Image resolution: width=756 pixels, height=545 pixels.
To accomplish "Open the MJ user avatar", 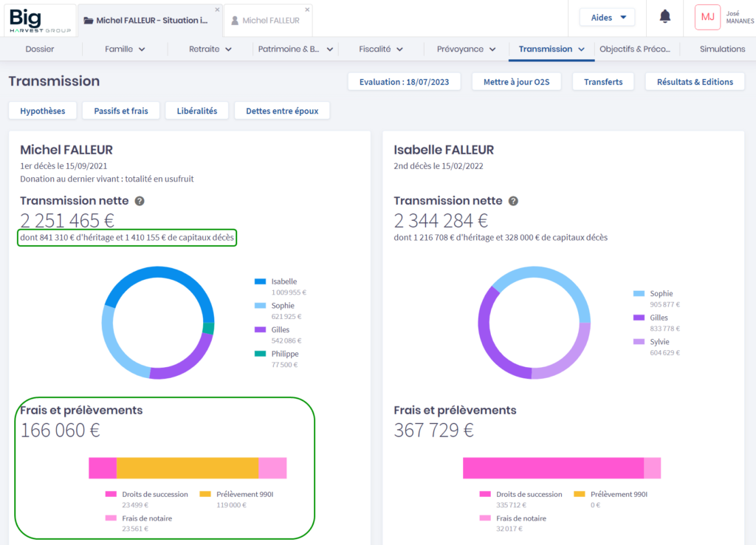I will (707, 17).
